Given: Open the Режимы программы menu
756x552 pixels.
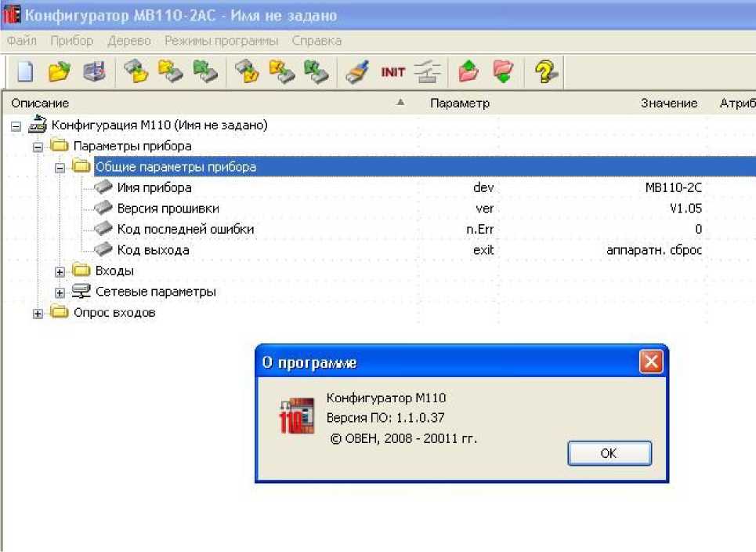Looking at the screenshot, I should click(221, 41).
